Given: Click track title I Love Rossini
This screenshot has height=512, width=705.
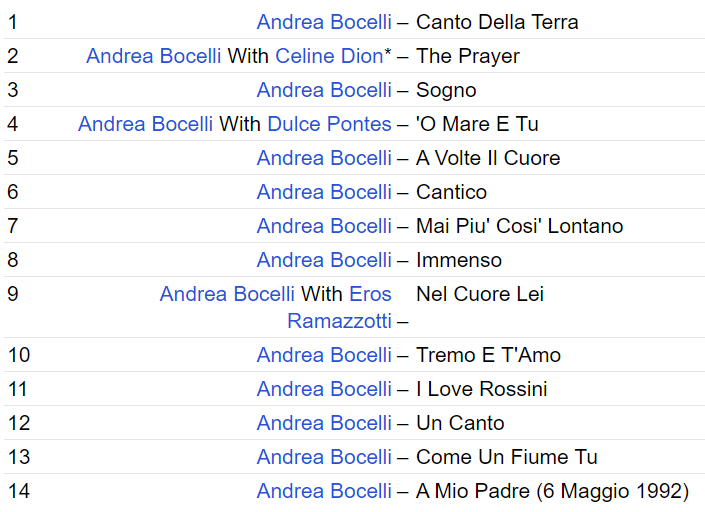Looking at the screenshot, I should (x=481, y=389).
